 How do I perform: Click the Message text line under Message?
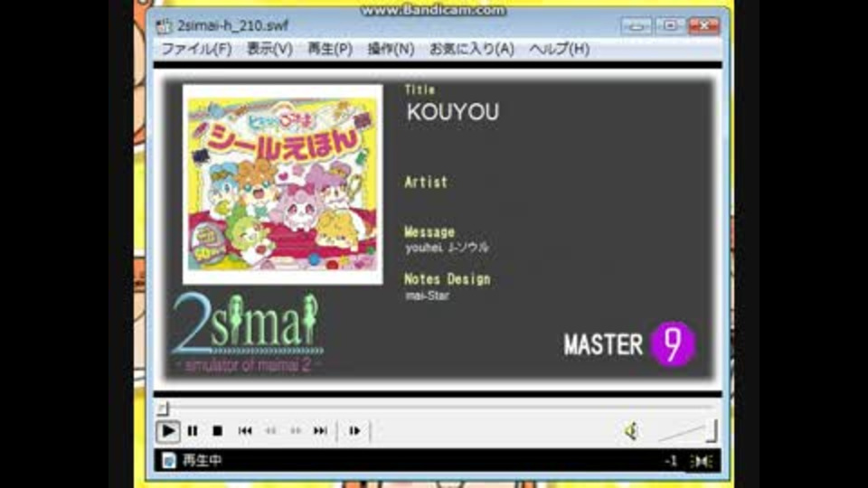tap(448, 248)
